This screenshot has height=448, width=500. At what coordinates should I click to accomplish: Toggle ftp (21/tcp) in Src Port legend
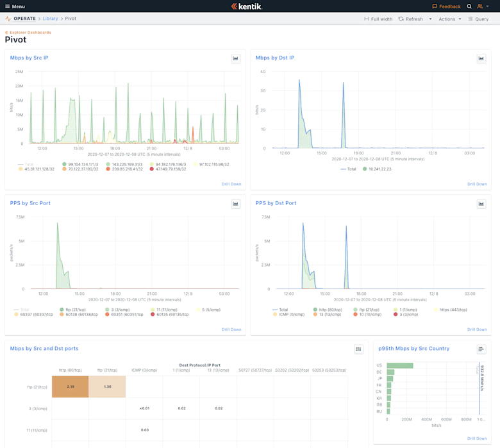72,310
